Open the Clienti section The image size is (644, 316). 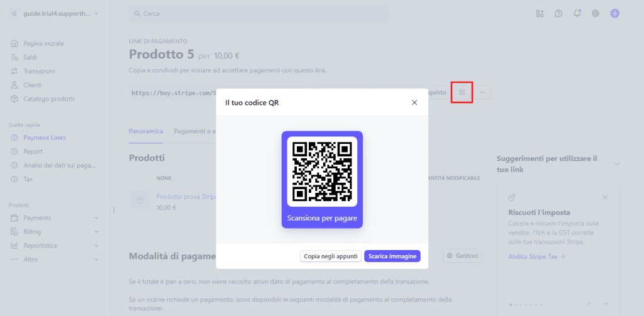pyautogui.click(x=32, y=85)
